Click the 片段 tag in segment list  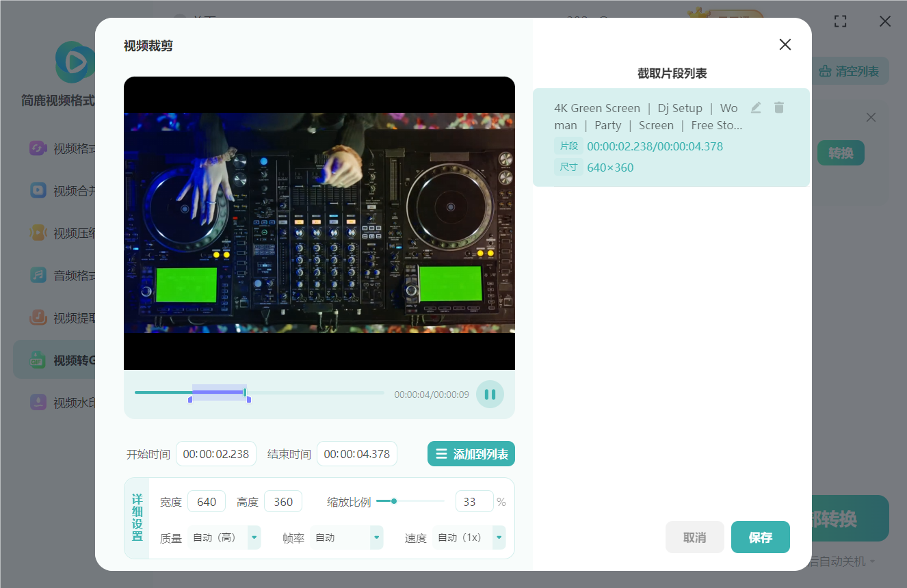568,146
